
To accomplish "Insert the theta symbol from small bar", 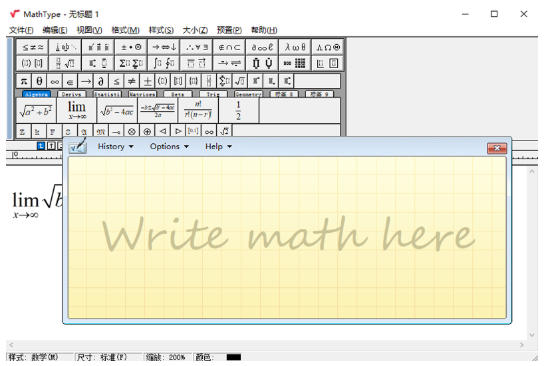I will click(39, 81).
